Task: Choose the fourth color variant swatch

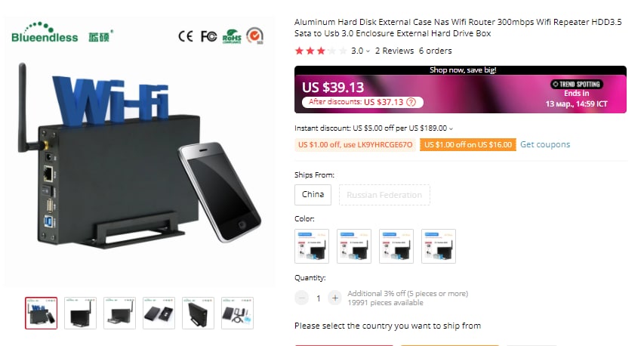Action: [x=439, y=246]
